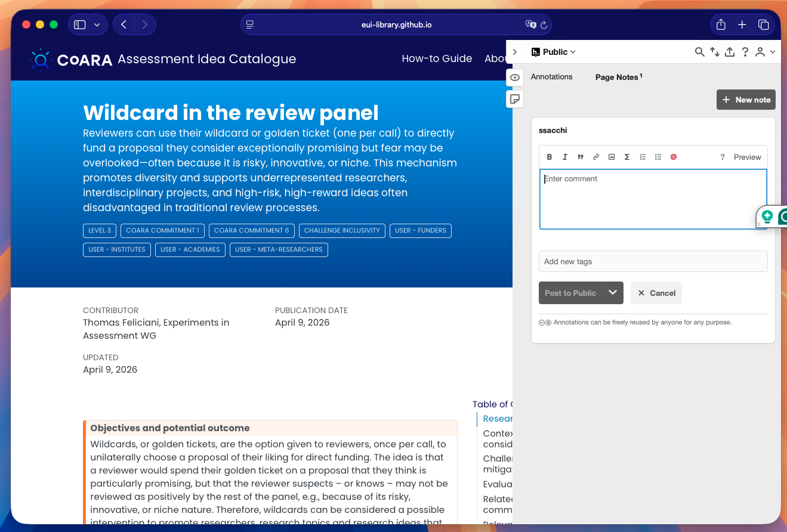Click the Add new tags field
The width and height of the screenshot is (787, 532).
[x=653, y=261]
